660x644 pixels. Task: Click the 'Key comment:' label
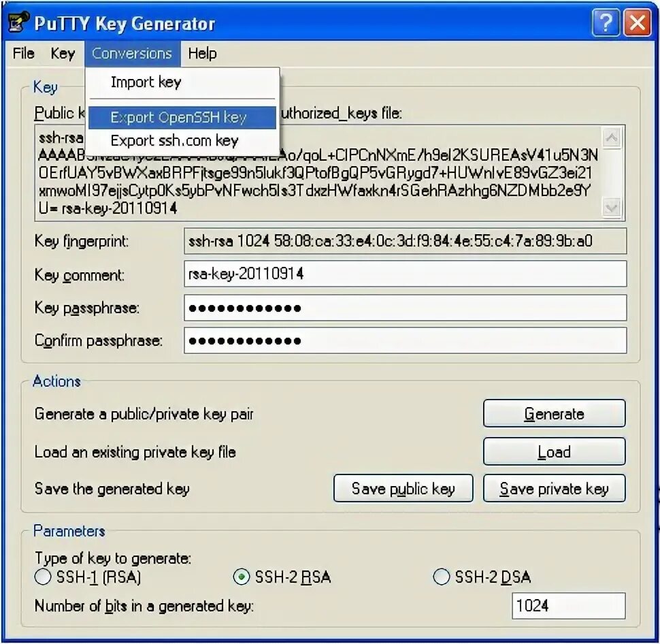(80, 275)
